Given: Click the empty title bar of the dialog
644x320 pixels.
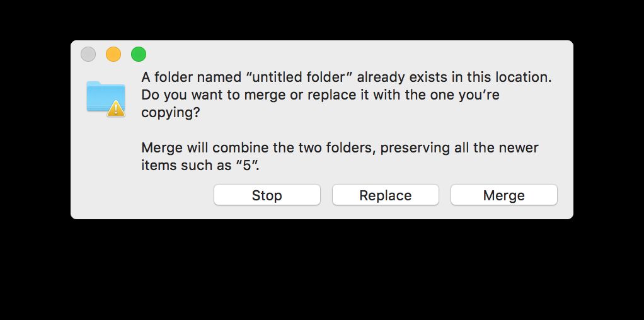Looking at the screenshot, I should [353, 53].
